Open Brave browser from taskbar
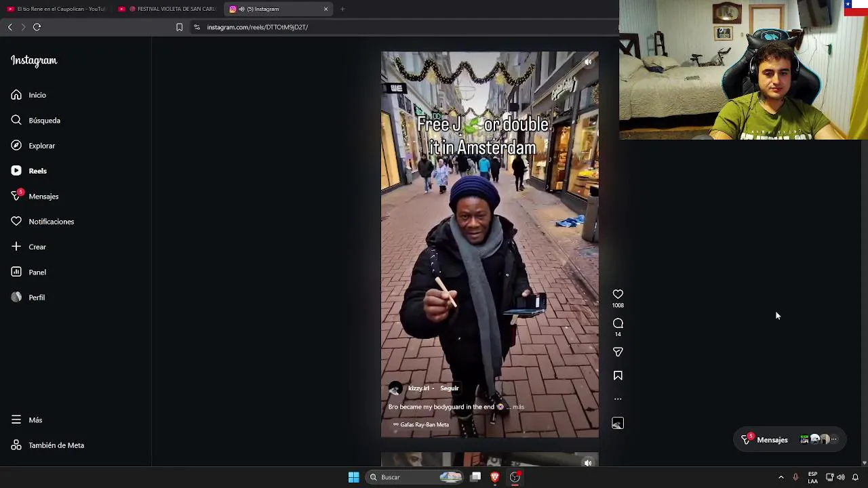Screen dimensions: 868x488 pos(495,477)
